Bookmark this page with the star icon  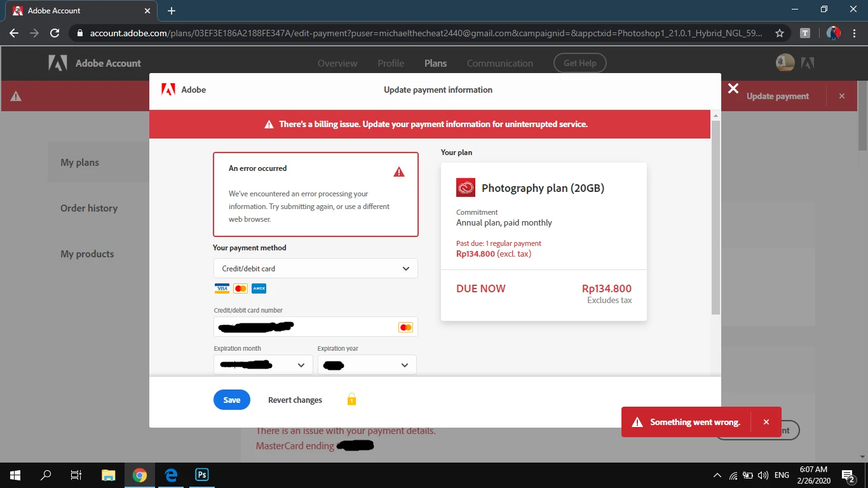[x=780, y=33]
